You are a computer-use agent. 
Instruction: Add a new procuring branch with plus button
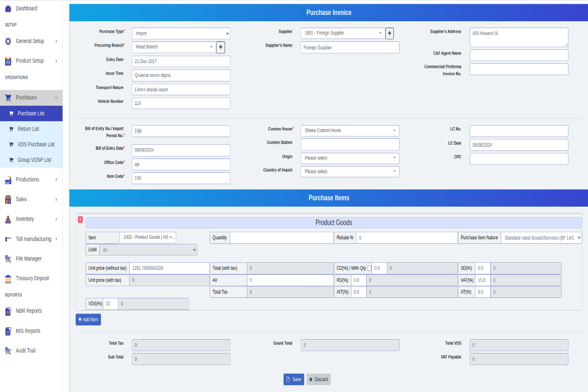(220, 47)
